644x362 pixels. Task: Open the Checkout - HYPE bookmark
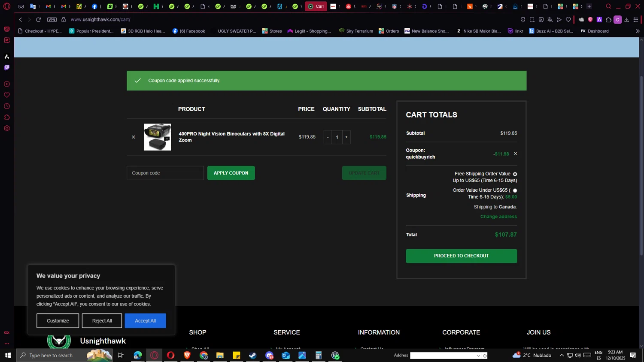39,31
